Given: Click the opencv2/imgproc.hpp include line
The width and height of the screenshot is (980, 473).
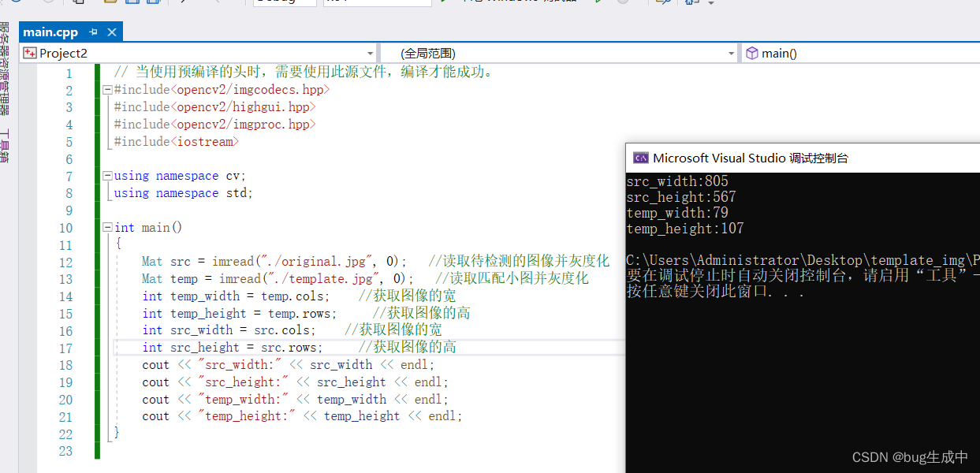Looking at the screenshot, I should tap(214, 125).
